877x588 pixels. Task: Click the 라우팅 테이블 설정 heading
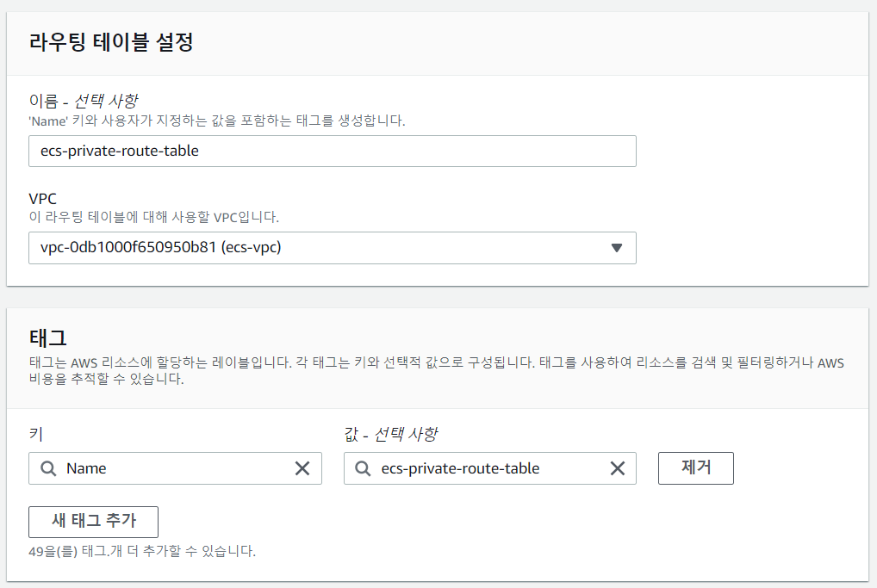[x=111, y=42]
